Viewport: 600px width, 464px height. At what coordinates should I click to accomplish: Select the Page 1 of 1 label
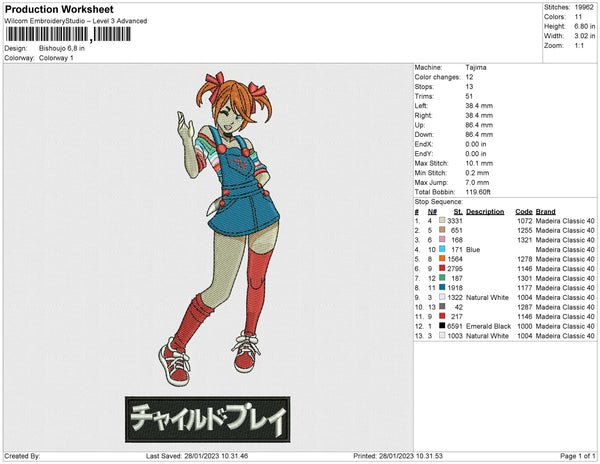point(578,456)
